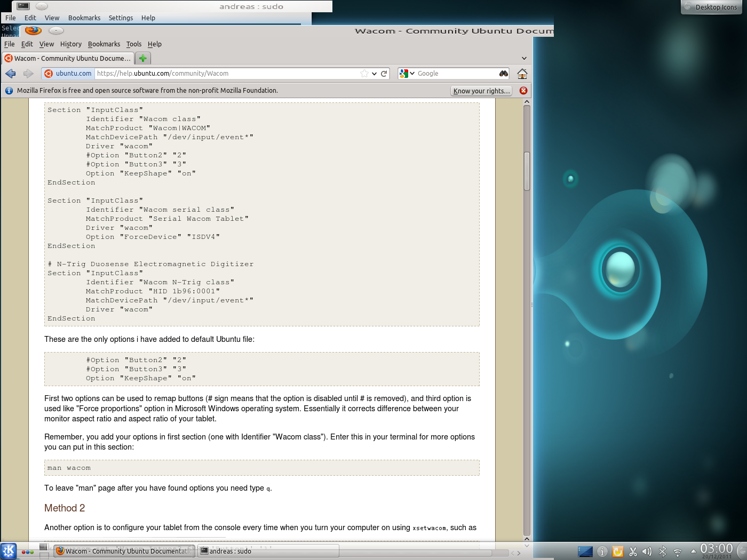
Task: Open Firefox Bookmarks menu
Action: point(104,44)
